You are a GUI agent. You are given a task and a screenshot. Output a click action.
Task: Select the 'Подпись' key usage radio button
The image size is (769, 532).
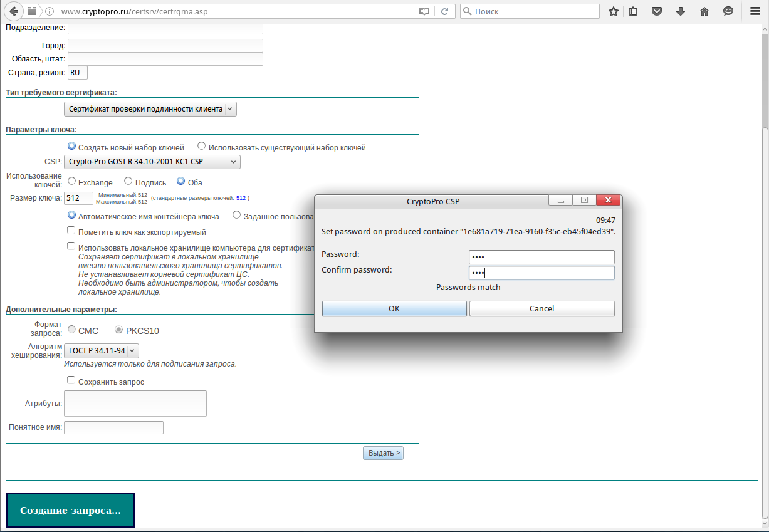(x=128, y=182)
